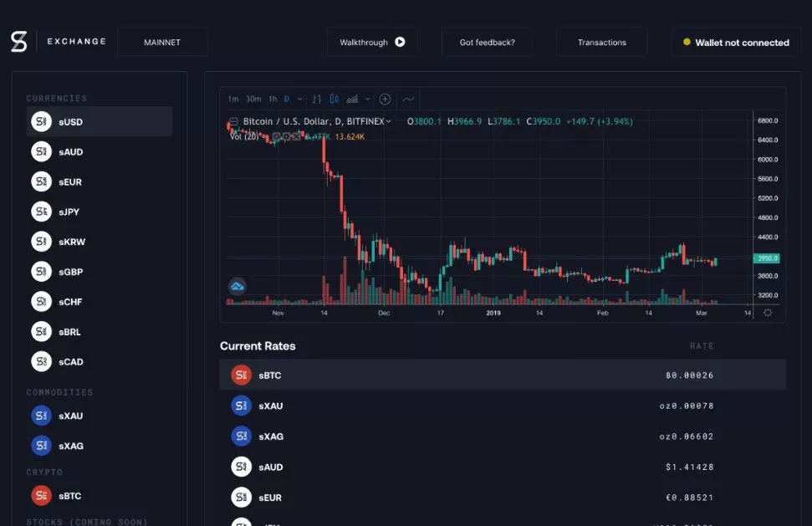Click the line indicator icon in chart toolbar
812x526 pixels.
click(408, 99)
